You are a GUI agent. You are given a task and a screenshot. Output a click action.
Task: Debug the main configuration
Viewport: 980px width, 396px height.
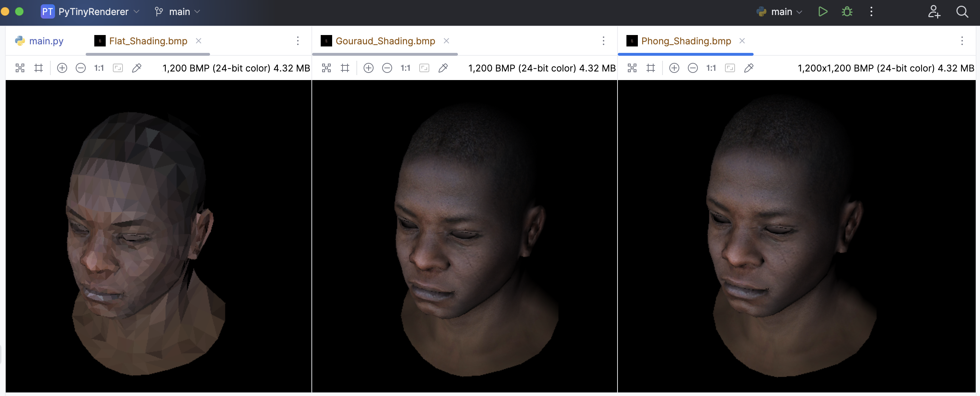pyautogui.click(x=847, y=12)
